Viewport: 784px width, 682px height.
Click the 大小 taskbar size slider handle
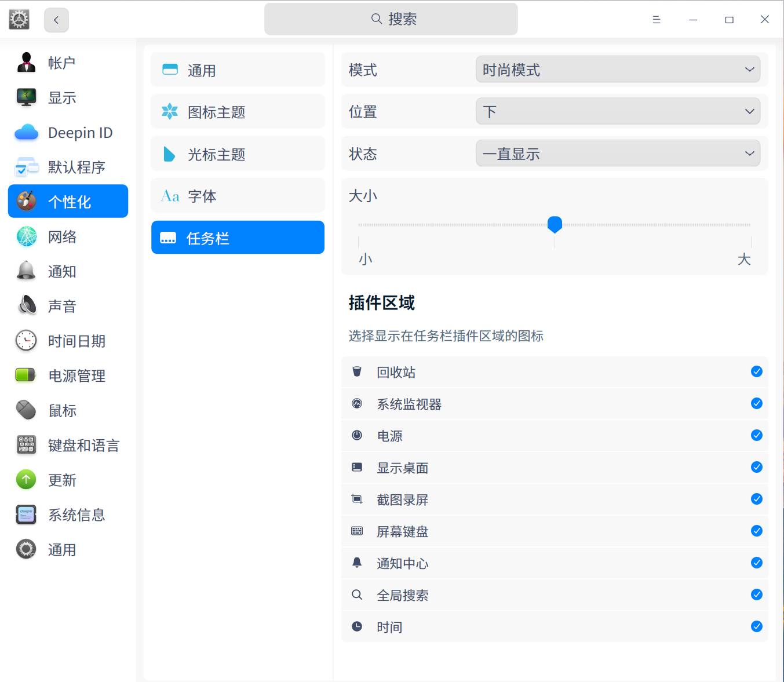point(555,224)
